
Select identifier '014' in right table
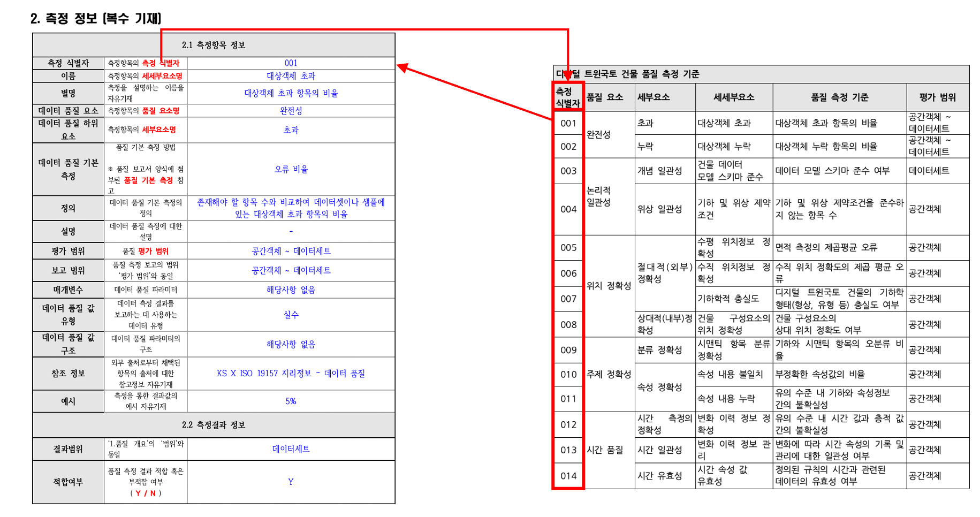pos(568,476)
